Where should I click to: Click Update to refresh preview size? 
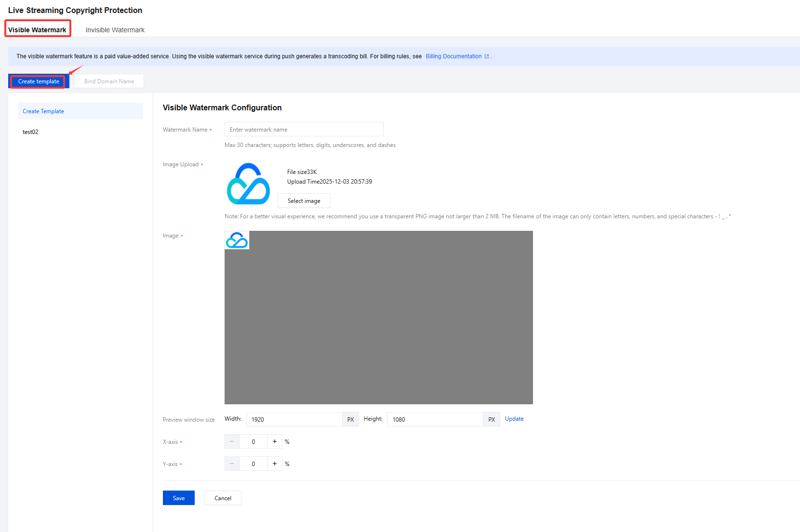coord(514,419)
